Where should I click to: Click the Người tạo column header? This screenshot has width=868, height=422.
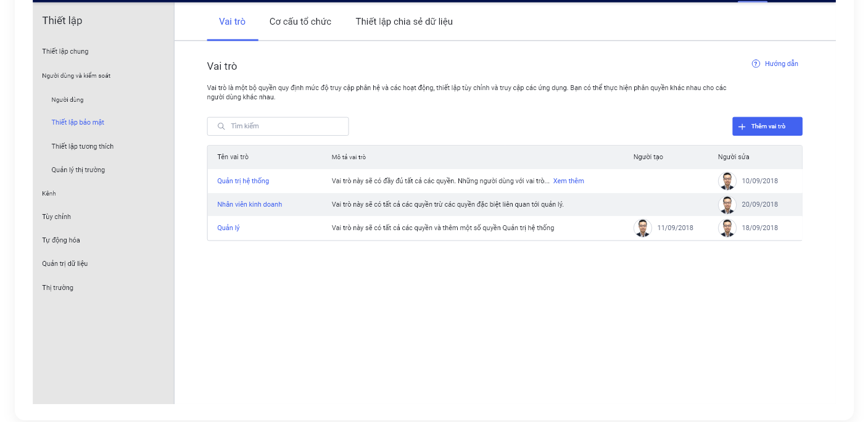(648, 157)
